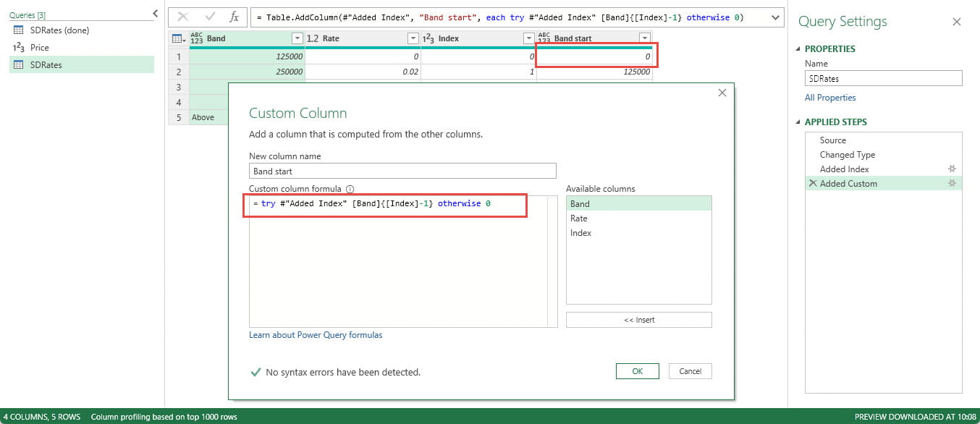The width and height of the screenshot is (980, 424).
Task: Open the Band start column filter dropdown
Action: (645, 38)
